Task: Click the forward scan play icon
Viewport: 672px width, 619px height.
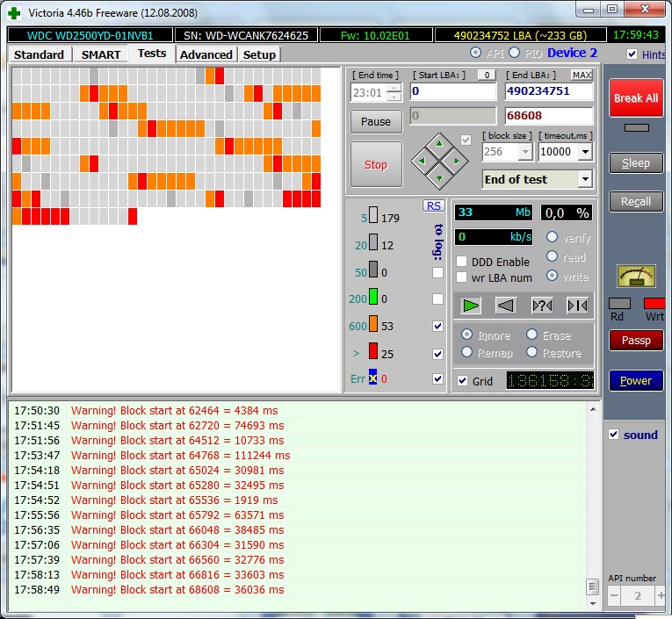Action: [472, 306]
